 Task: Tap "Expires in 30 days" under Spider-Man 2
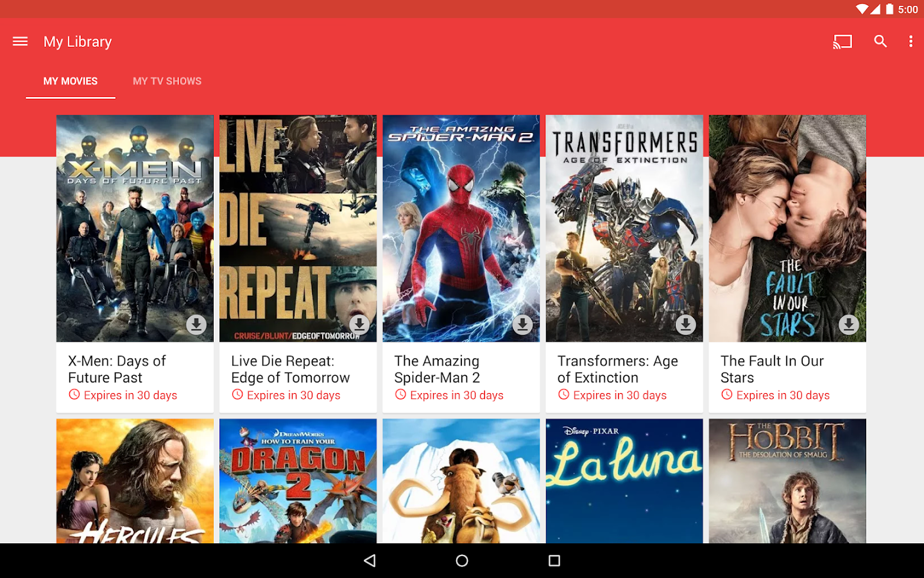click(456, 395)
